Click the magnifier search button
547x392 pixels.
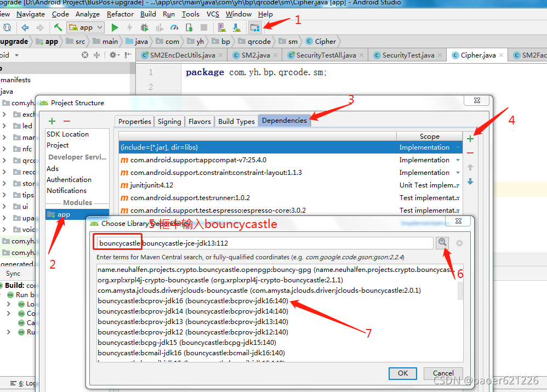pos(442,242)
